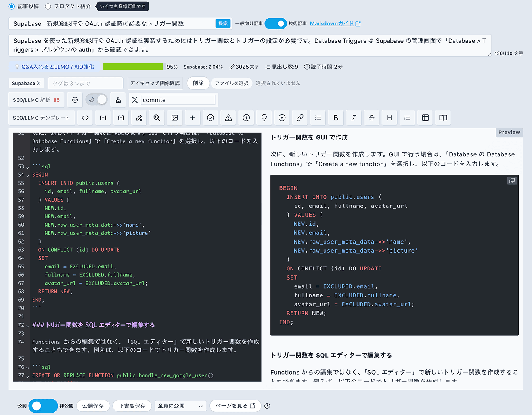This screenshot has width=532, height=415.
Task: Toggle the 一般向け記事 / 技術記事 switch
Action: click(276, 23)
